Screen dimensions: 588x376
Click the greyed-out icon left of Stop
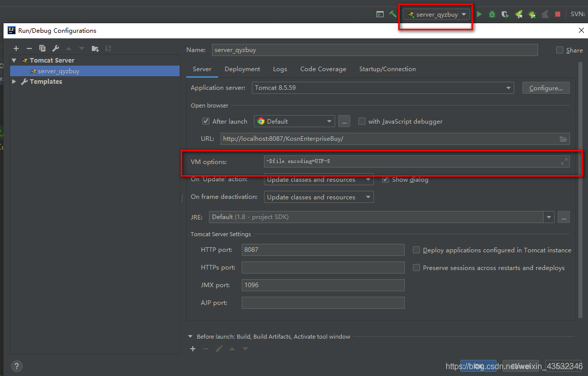click(545, 14)
